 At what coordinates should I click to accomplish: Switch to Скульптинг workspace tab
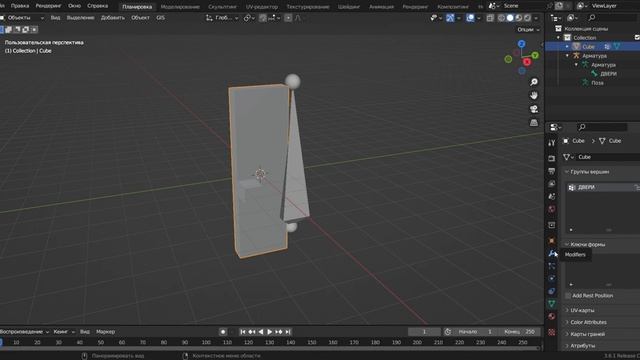222,7
